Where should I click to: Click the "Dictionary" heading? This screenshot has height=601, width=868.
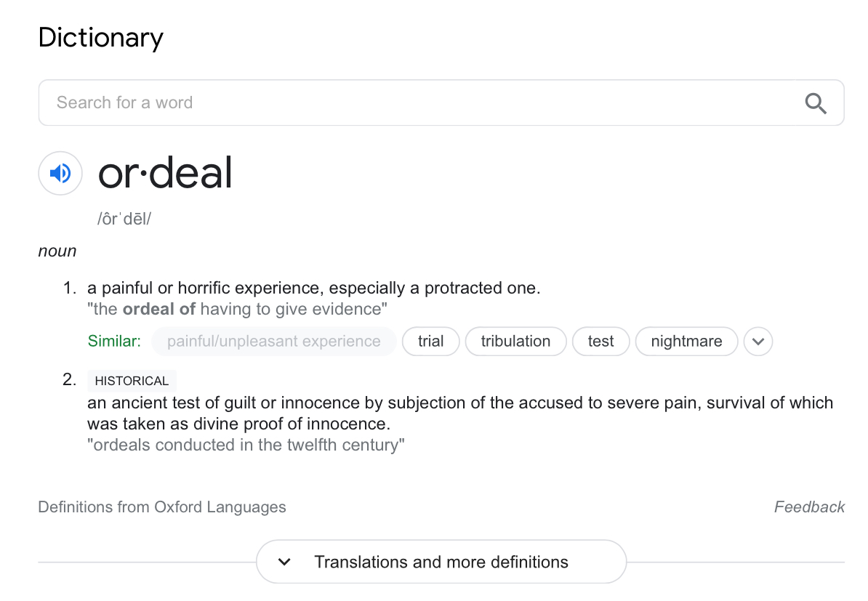(101, 38)
